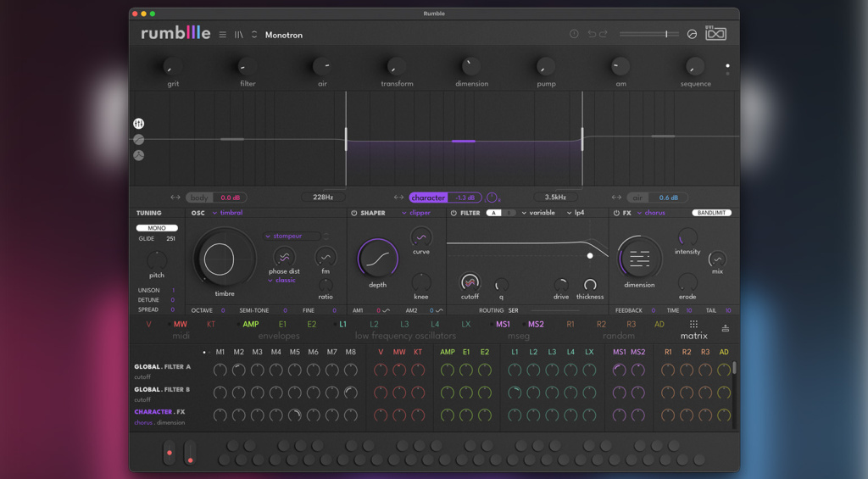
Task: Click the fm knob in the OSC section
Action: click(325, 257)
